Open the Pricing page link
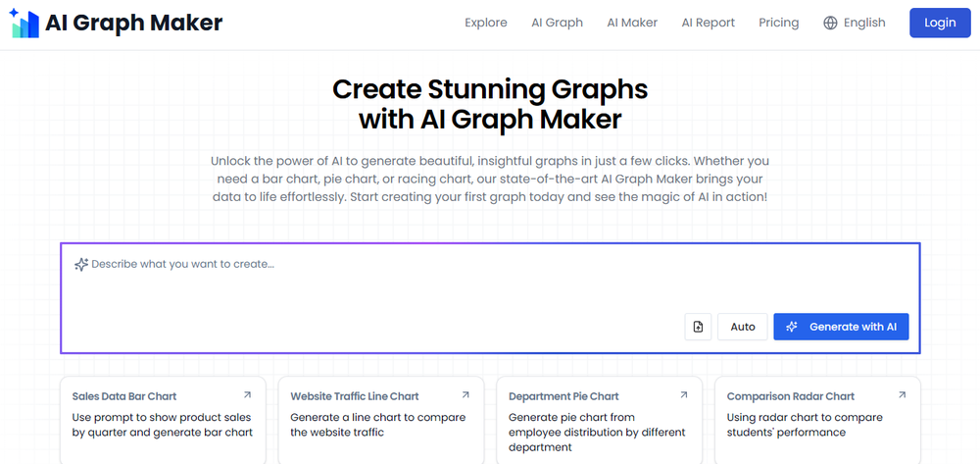Screen dimensions: 980x464 778,23
